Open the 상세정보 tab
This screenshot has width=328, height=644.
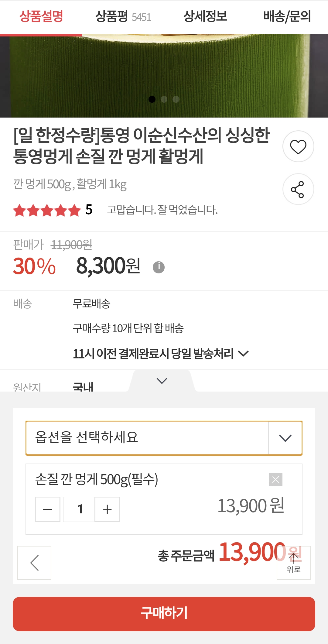point(205,17)
